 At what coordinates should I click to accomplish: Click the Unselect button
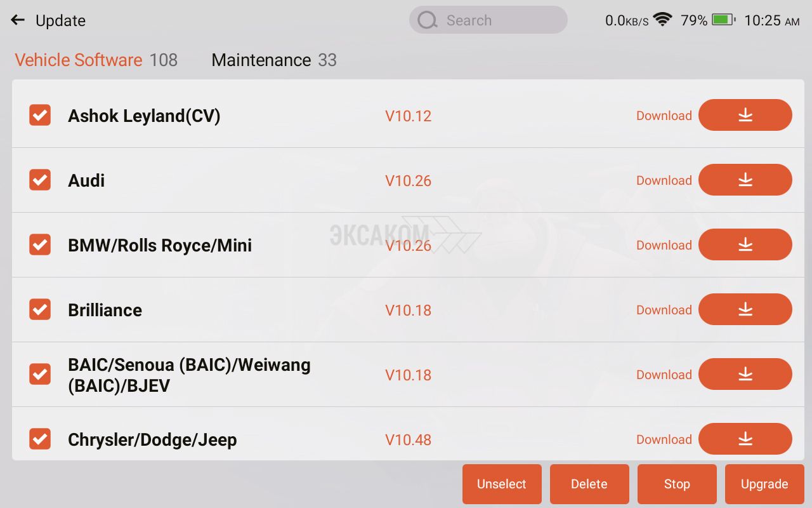pyautogui.click(x=502, y=484)
